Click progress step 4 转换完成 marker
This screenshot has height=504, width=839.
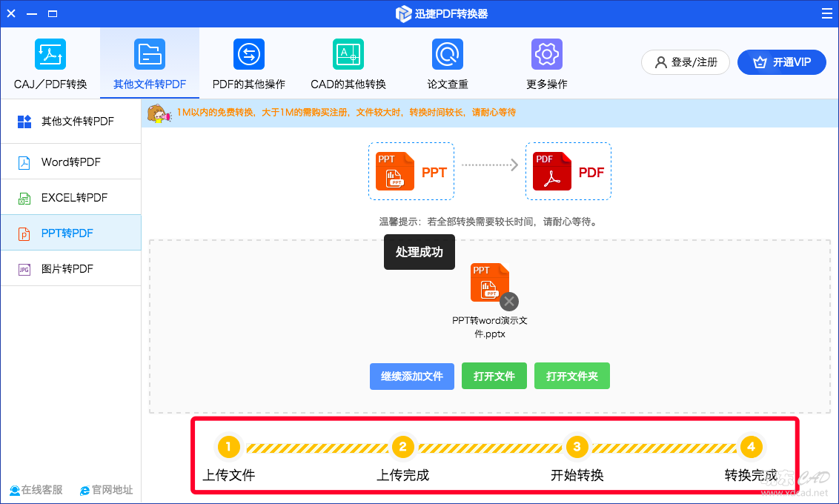point(751,446)
